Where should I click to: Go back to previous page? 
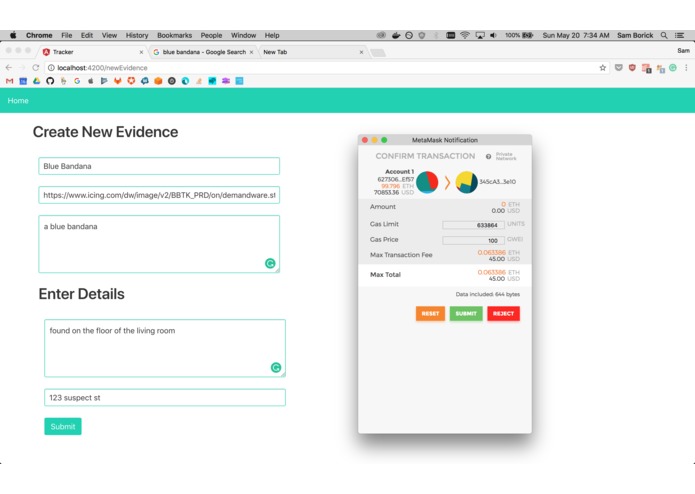(9, 68)
